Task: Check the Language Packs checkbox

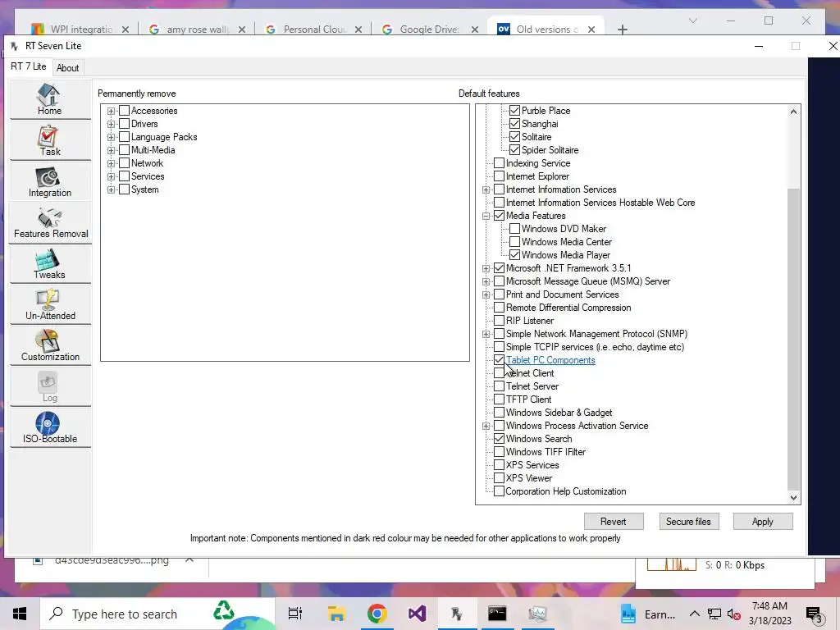Action: [125, 137]
